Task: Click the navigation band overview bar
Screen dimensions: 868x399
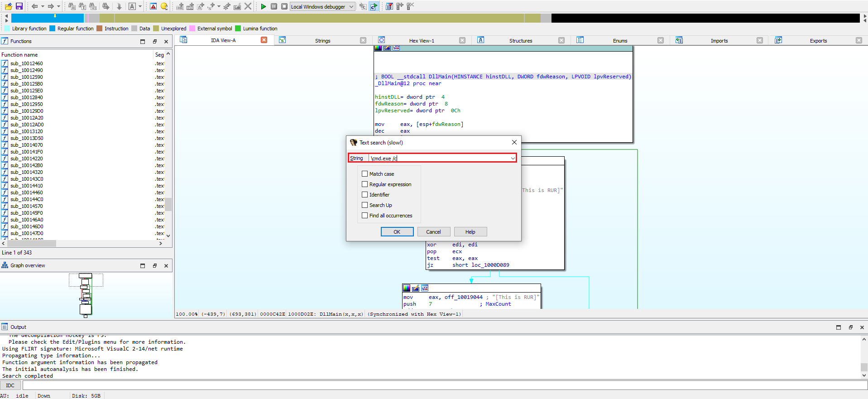Action: [435, 18]
